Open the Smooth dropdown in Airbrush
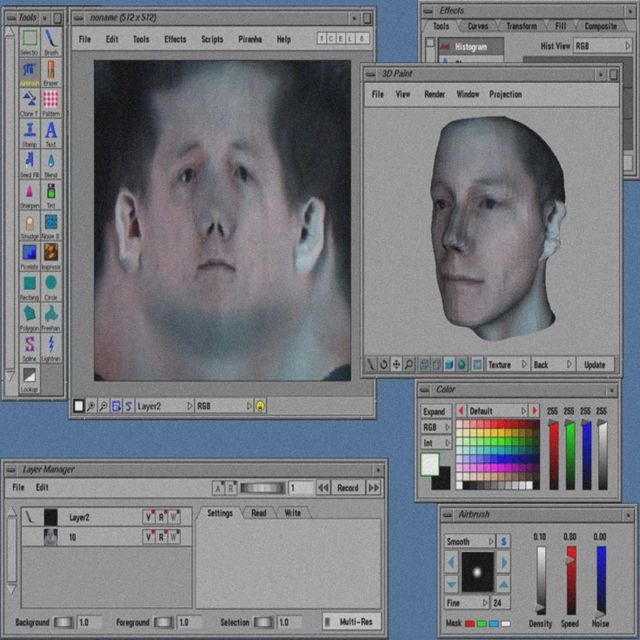The height and width of the screenshot is (640, 640). [x=470, y=542]
